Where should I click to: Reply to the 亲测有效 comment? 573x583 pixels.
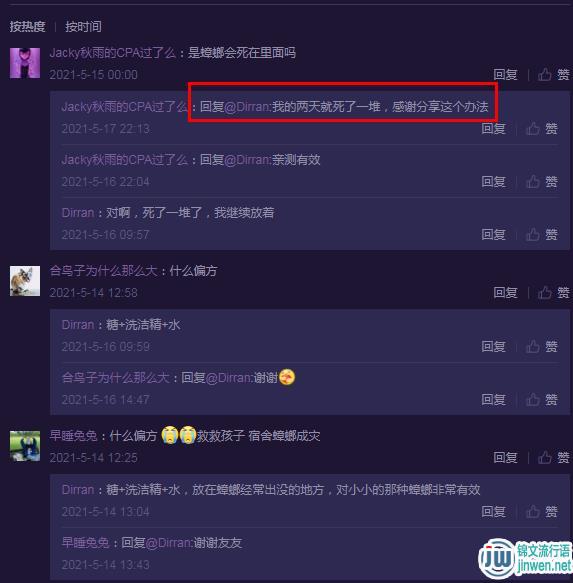[493, 181]
